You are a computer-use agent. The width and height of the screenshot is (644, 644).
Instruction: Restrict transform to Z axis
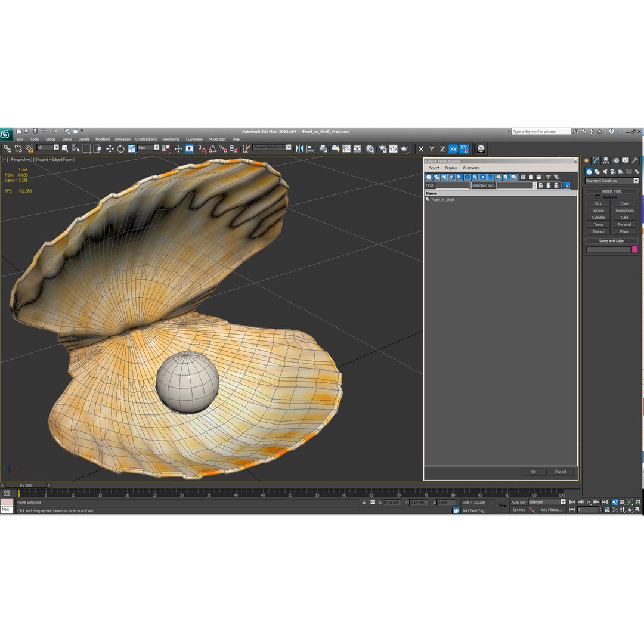442,149
